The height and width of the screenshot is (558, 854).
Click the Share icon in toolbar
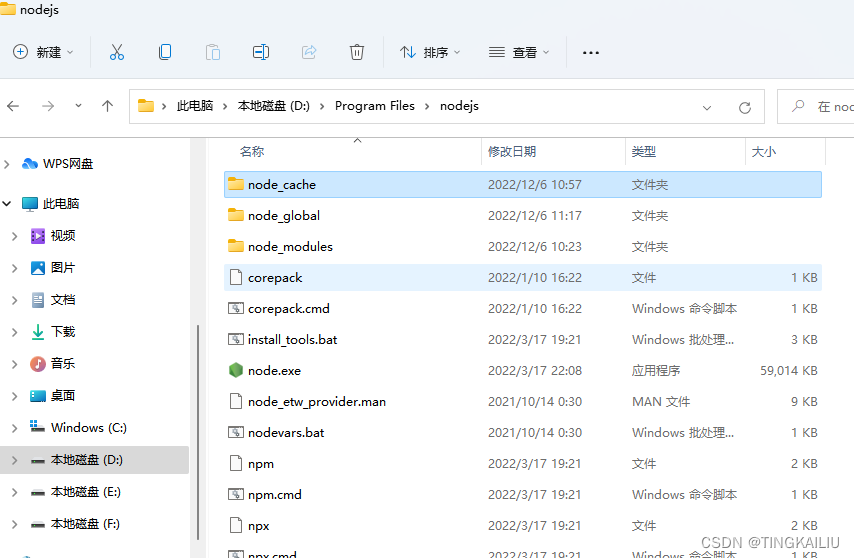click(309, 52)
